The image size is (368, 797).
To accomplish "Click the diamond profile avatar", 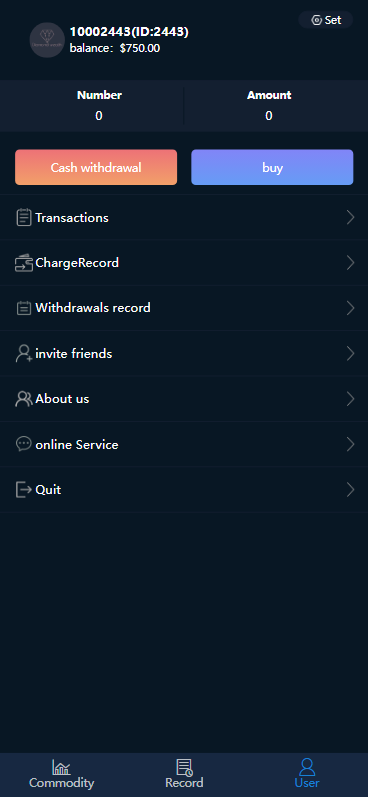I will pyautogui.click(x=47, y=40).
